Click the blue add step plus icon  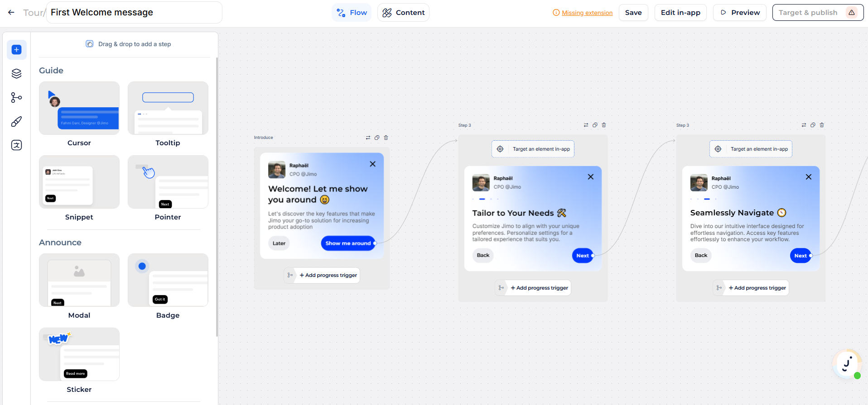pos(16,50)
